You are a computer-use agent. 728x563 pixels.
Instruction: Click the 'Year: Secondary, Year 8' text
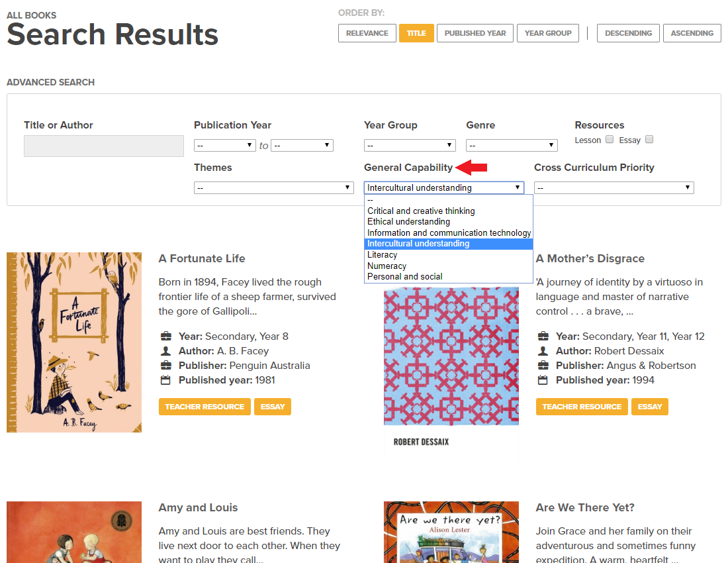234,336
